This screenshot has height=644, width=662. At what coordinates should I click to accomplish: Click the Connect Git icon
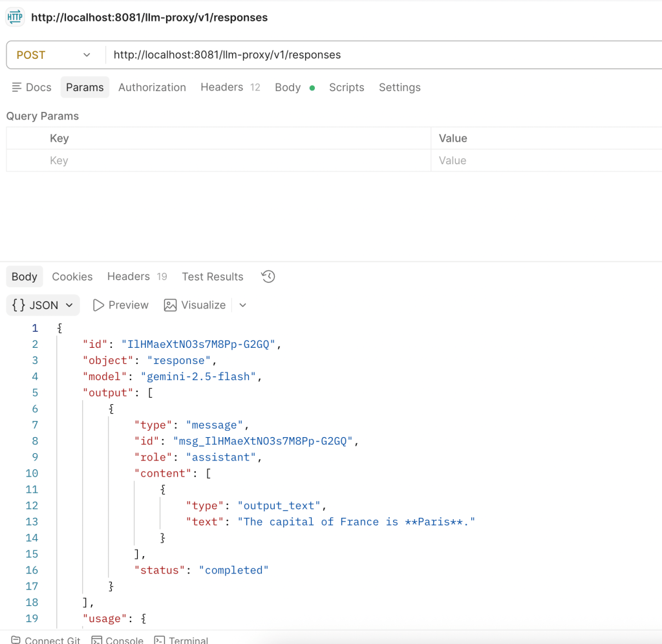[x=16, y=639]
